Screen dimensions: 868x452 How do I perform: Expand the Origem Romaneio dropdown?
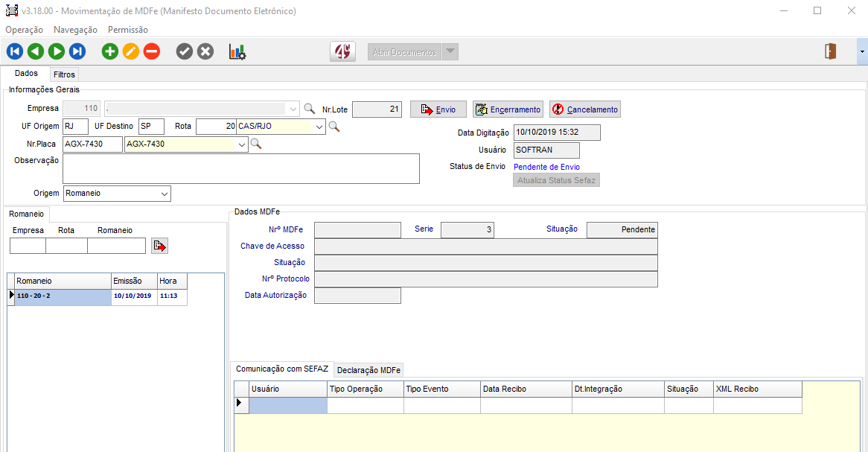coord(165,194)
